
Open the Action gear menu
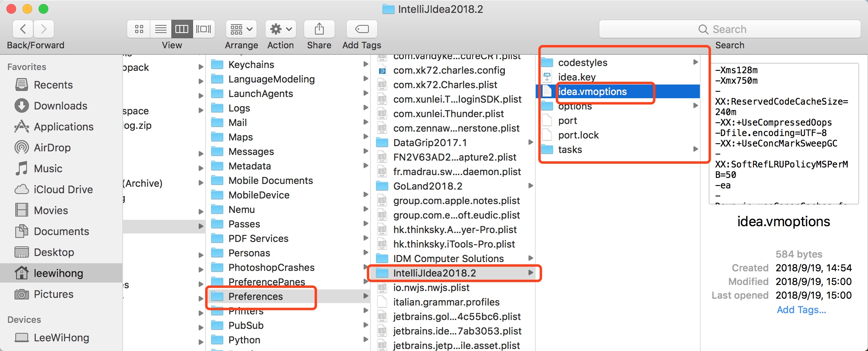click(x=281, y=29)
